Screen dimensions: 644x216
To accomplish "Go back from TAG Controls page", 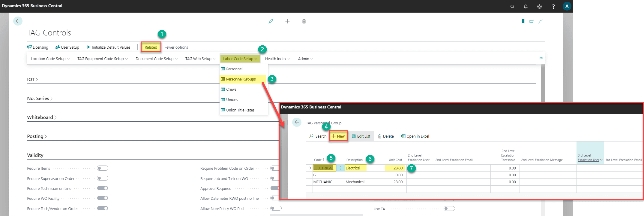I will pos(18,21).
